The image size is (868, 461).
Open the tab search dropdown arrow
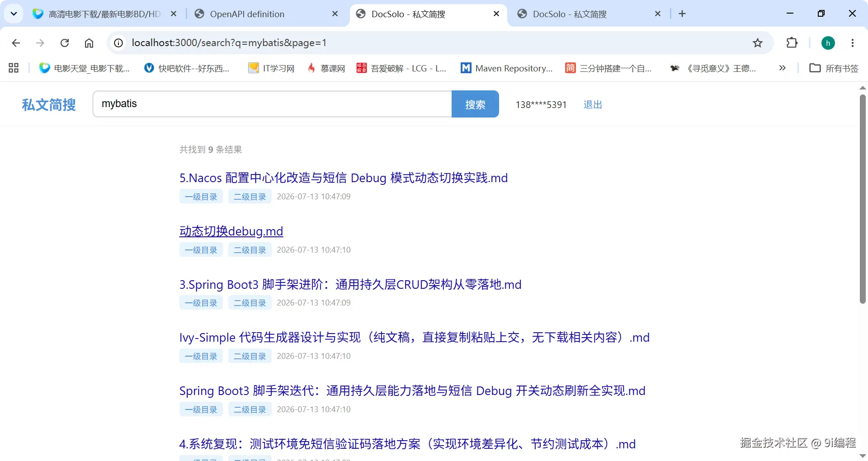[x=14, y=14]
